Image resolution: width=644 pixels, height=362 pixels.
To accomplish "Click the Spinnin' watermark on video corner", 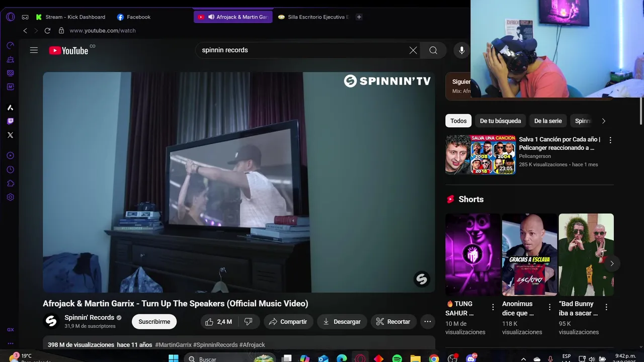I will point(422,279).
